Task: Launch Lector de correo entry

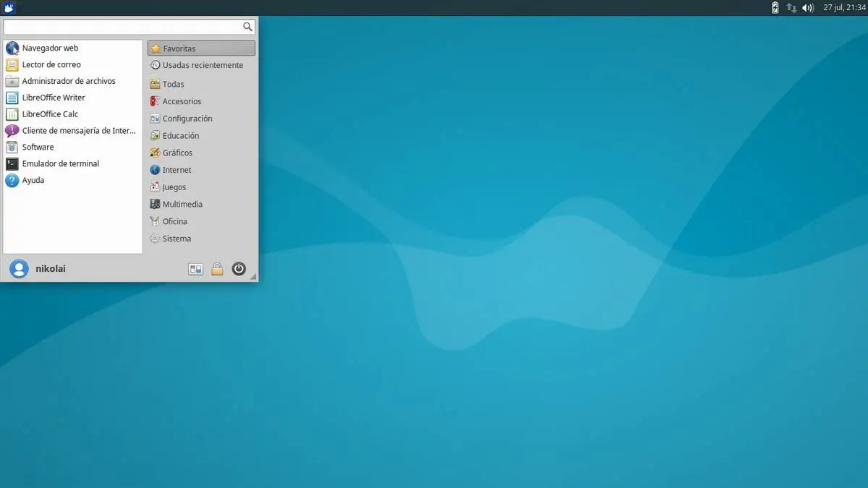Action: (x=72, y=64)
